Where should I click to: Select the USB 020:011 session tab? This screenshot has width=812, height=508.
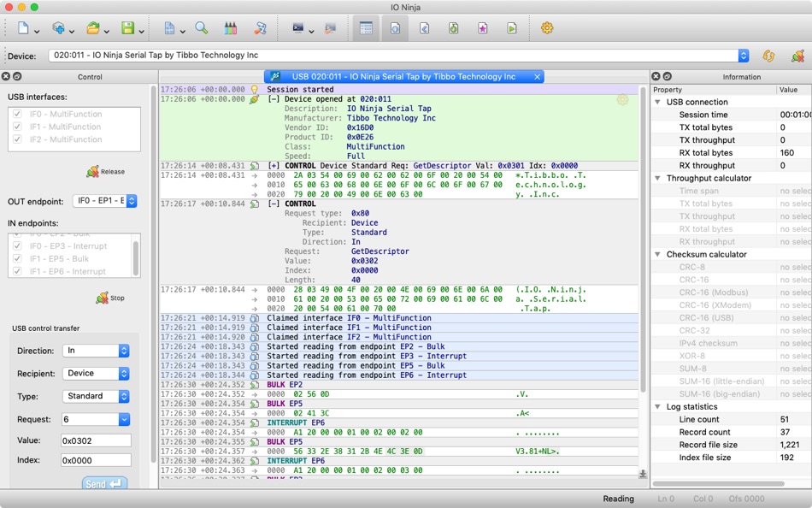click(x=404, y=77)
